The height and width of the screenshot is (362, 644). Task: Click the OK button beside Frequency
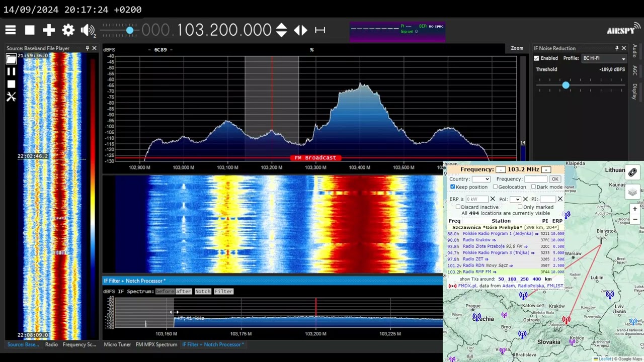click(554, 179)
